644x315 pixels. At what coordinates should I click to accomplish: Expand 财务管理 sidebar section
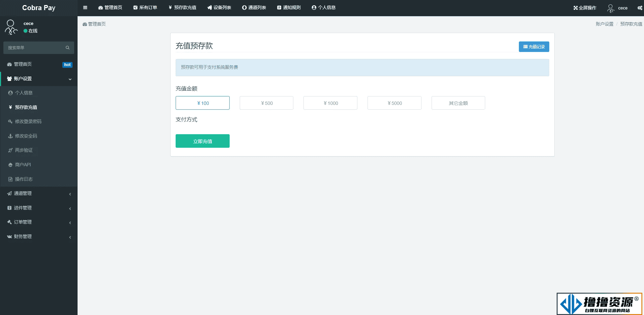pos(39,237)
